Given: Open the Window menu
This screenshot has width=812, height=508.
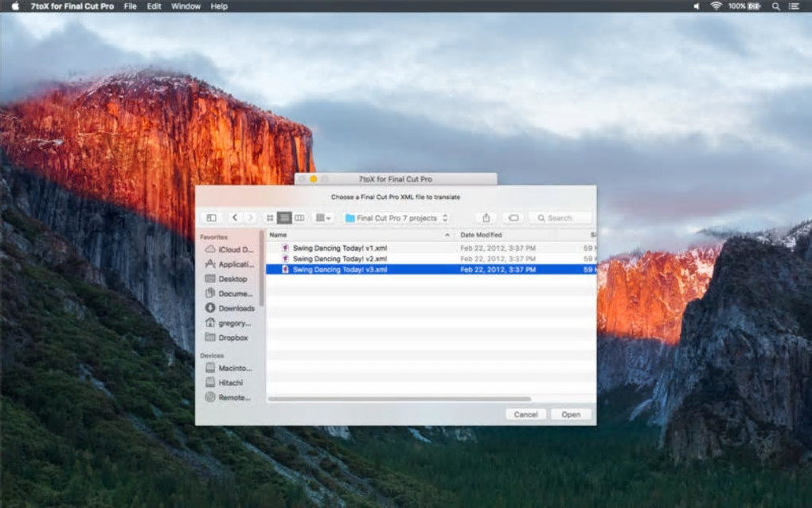Looking at the screenshot, I should [x=185, y=6].
